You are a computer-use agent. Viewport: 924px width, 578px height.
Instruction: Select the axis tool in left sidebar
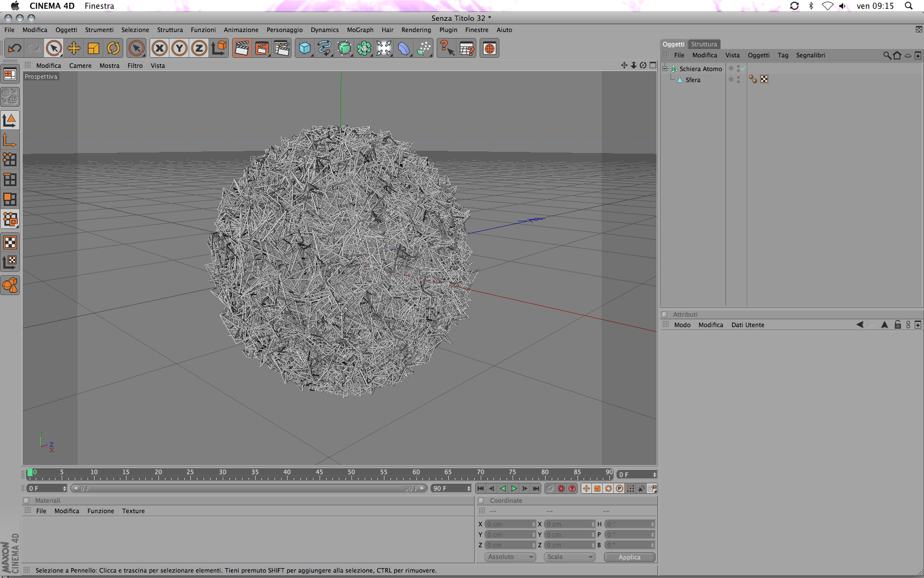(x=10, y=140)
